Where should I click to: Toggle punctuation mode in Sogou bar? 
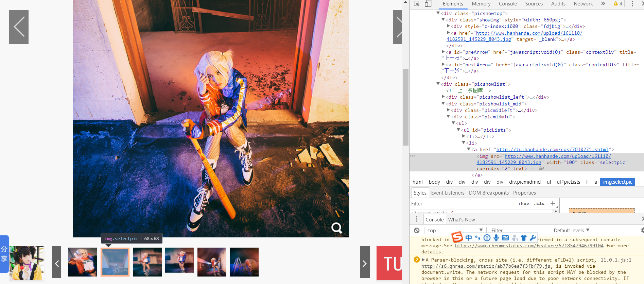(477, 238)
